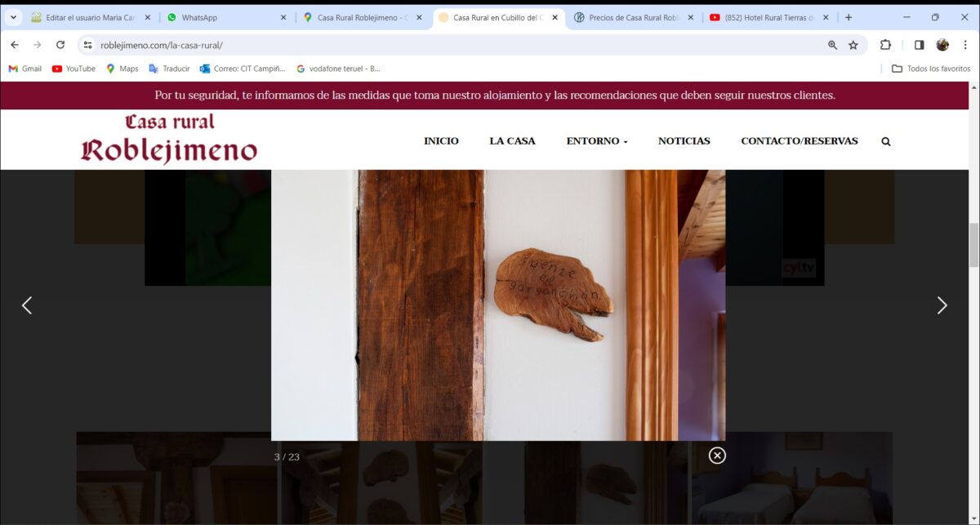Reload the current page
The image size is (980, 525).
click(60, 45)
